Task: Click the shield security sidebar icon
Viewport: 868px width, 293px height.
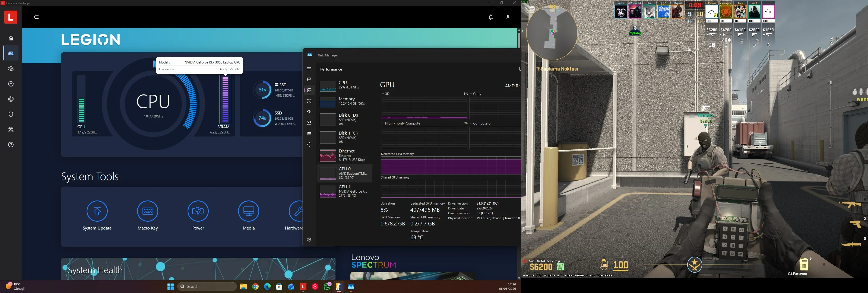Action: tap(11, 114)
